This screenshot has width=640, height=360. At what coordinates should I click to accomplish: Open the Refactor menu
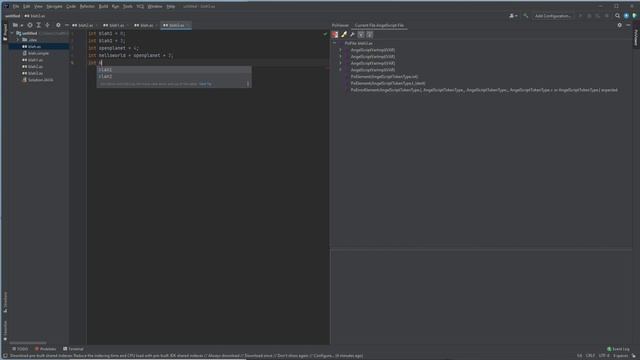click(87, 7)
